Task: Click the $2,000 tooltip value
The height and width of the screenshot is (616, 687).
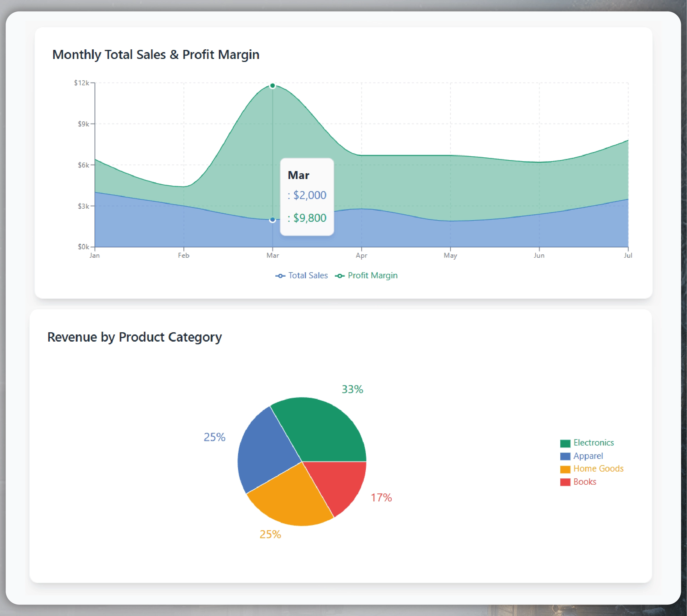Action: [x=309, y=195]
